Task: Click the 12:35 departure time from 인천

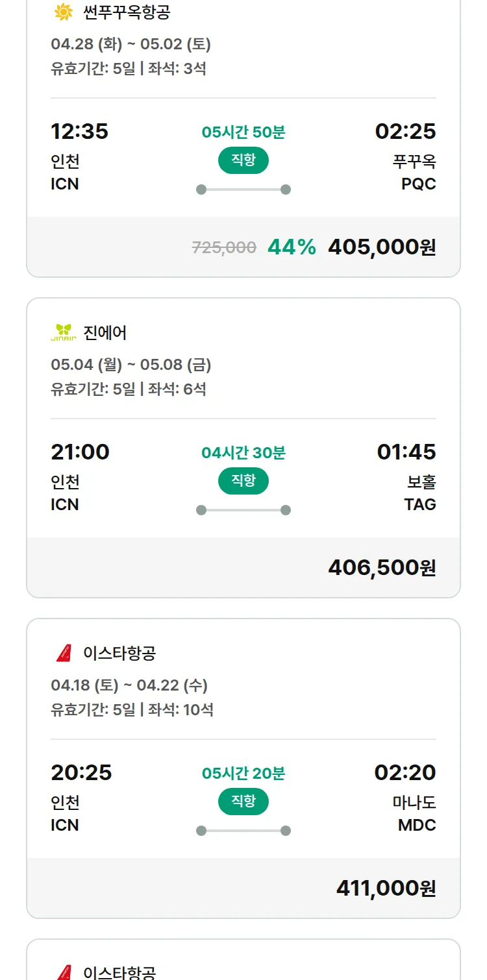Action: [x=79, y=131]
